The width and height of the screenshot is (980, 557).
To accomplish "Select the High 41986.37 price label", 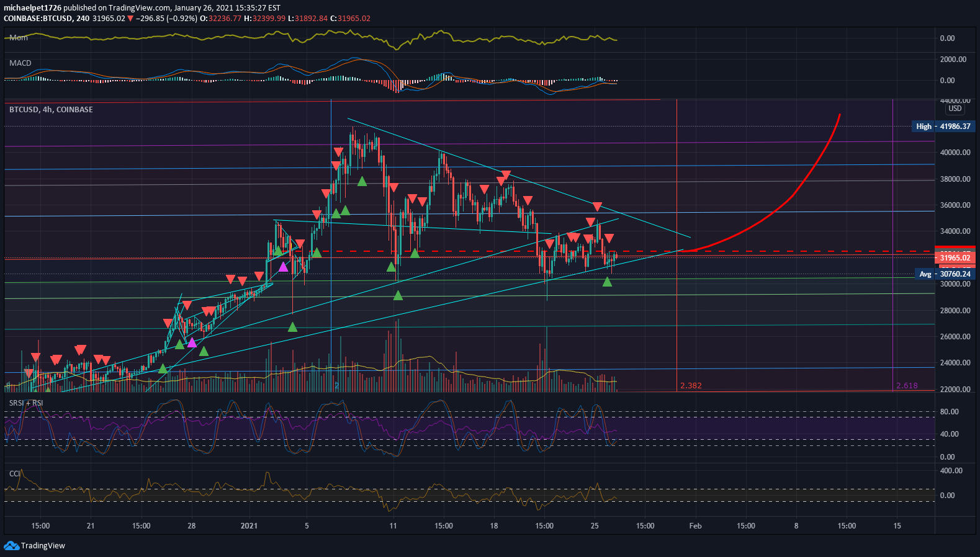I will [x=943, y=127].
